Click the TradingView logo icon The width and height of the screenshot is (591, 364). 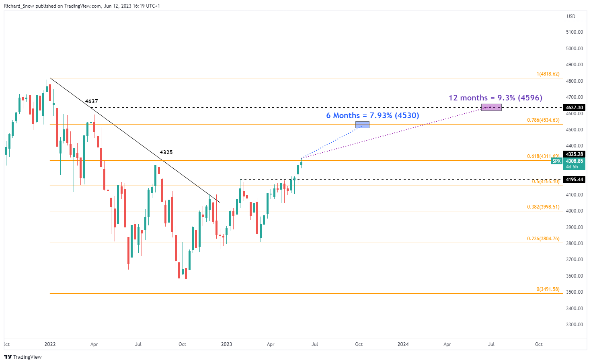(x=8, y=357)
